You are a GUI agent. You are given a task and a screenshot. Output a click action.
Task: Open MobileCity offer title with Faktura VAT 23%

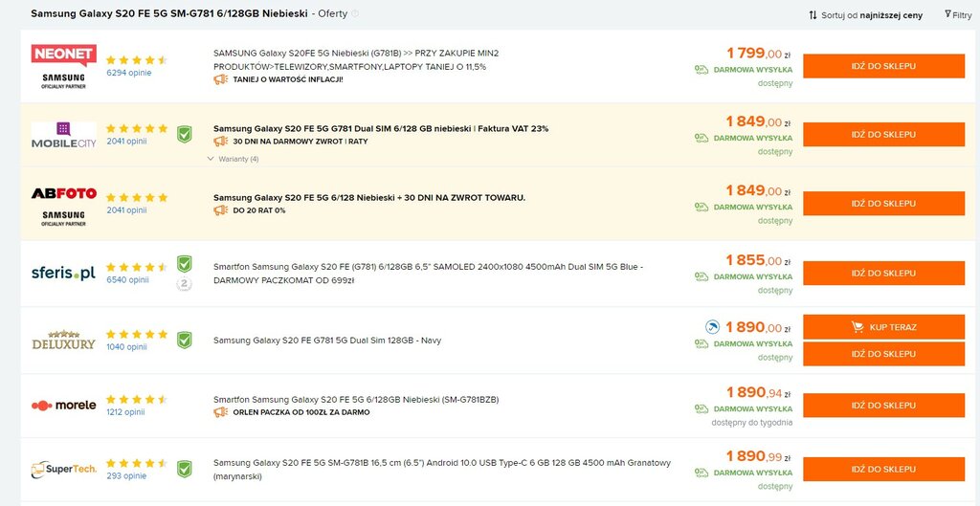[x=381, y=129]
